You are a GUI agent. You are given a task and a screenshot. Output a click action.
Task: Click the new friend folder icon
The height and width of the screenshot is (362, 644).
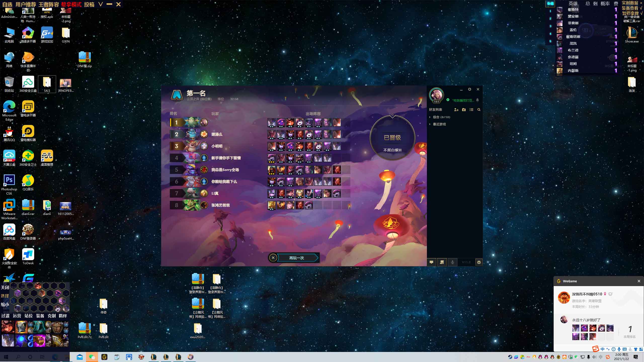(x=464, y=110)
